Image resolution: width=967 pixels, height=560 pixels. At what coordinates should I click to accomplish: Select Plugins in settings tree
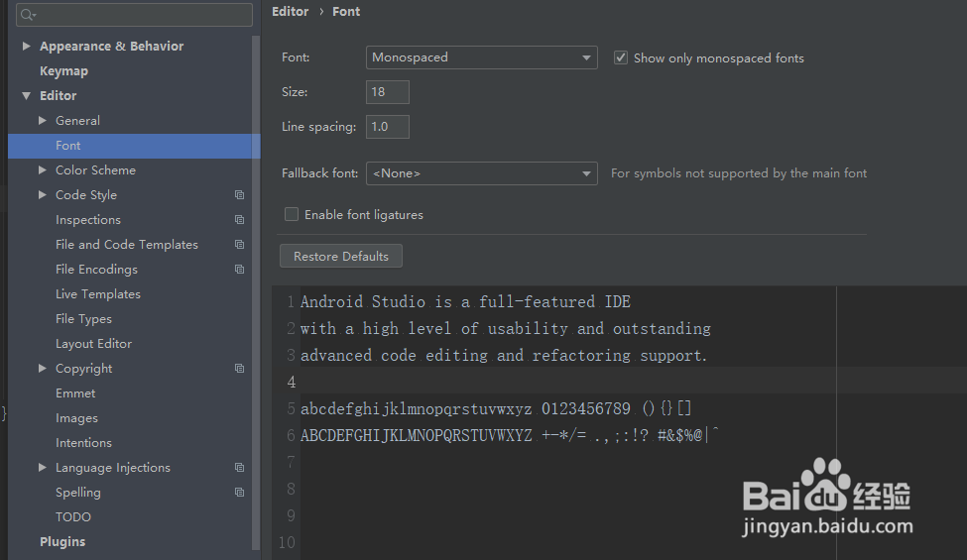click(x=62, y=541)
